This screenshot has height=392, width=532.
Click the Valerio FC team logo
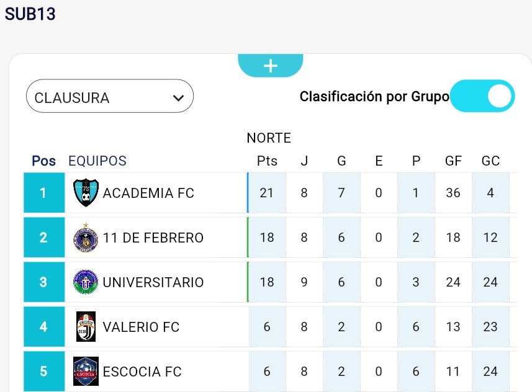point(86,327)
